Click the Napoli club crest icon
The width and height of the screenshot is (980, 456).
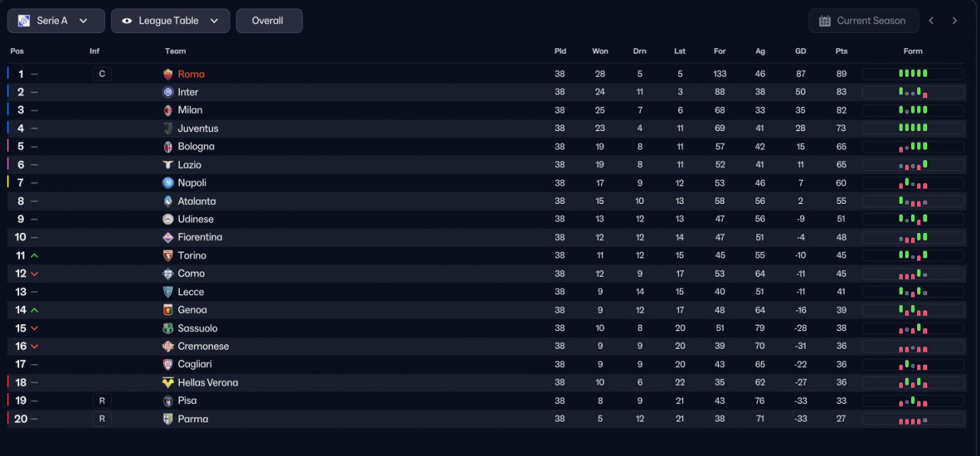coord(168,183)
